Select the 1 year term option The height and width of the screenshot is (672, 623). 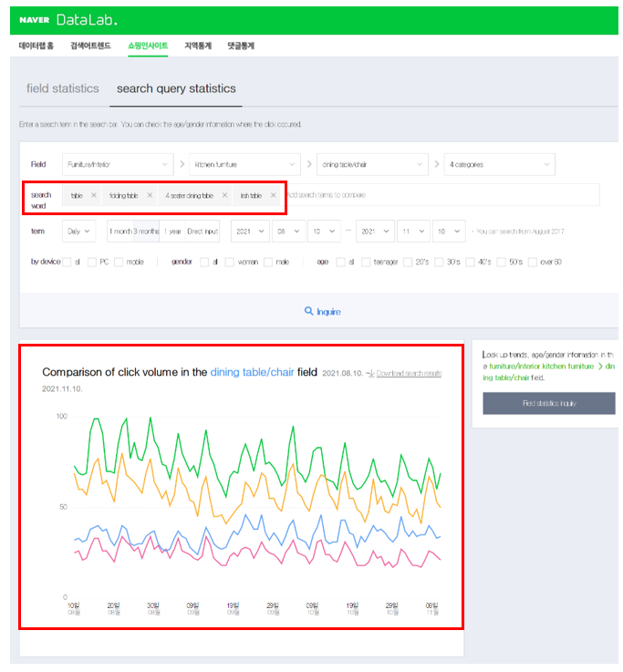[x=171, y=232]
